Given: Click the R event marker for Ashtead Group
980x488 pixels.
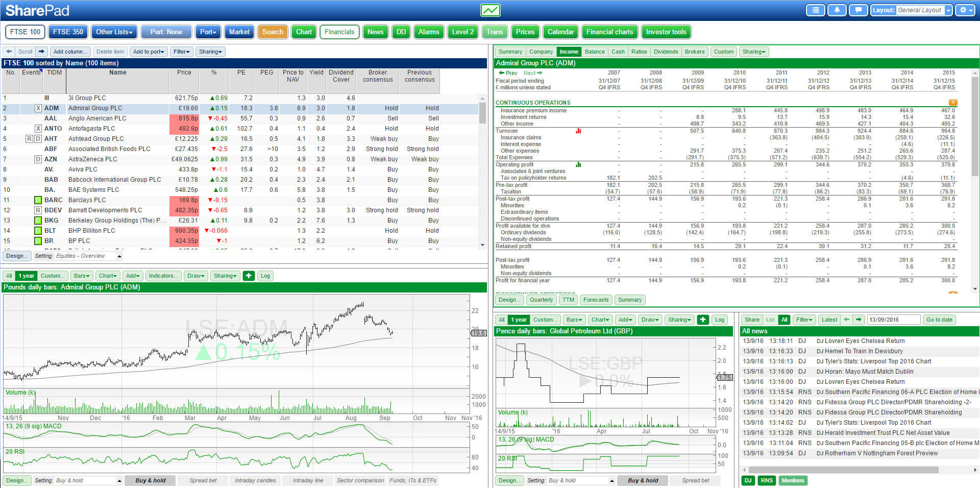Looking at the screenshot, I should [30, 139].
